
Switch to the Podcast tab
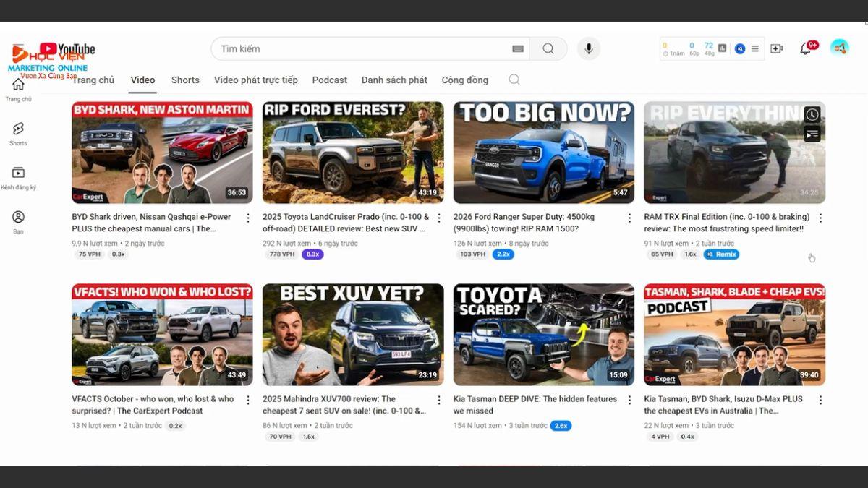[x=329, y=80]
